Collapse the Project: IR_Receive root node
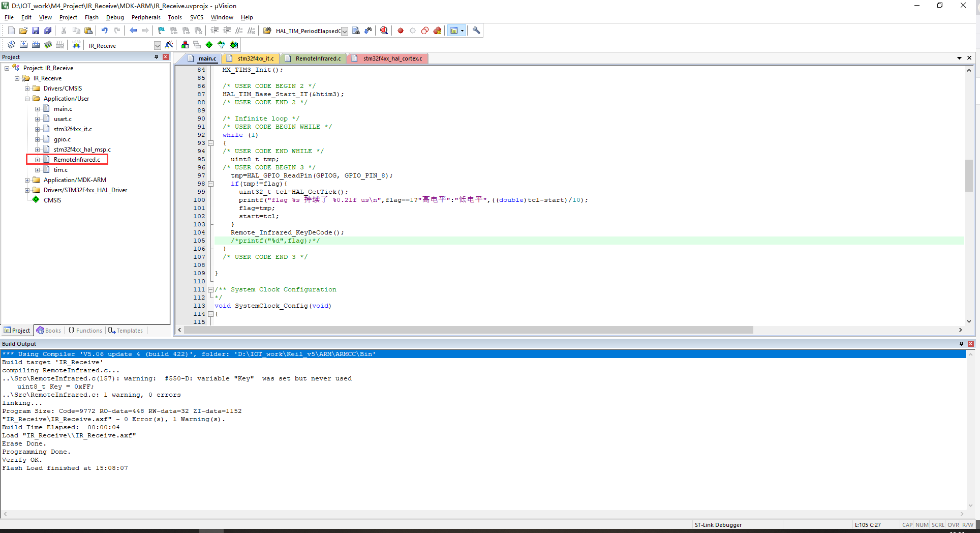Viewport: 980px width, 533px height. coord(7,68)
